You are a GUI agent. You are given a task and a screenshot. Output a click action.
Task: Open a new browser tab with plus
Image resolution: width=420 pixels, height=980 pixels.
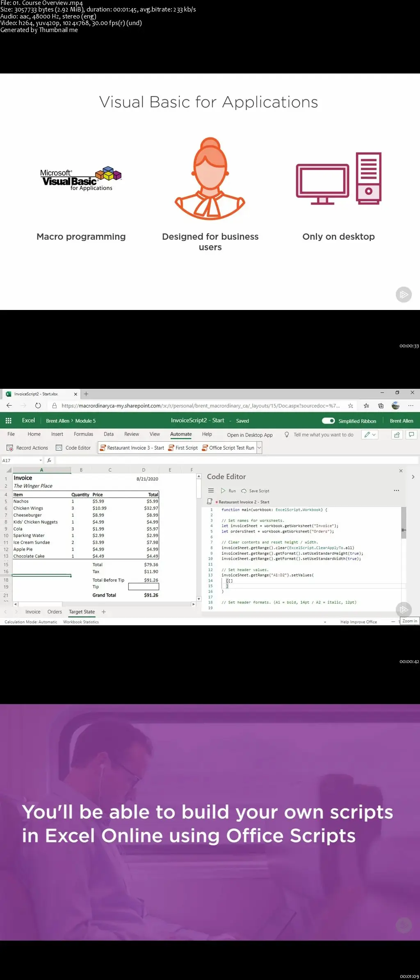pyautogui.click(x=86, y=394)
